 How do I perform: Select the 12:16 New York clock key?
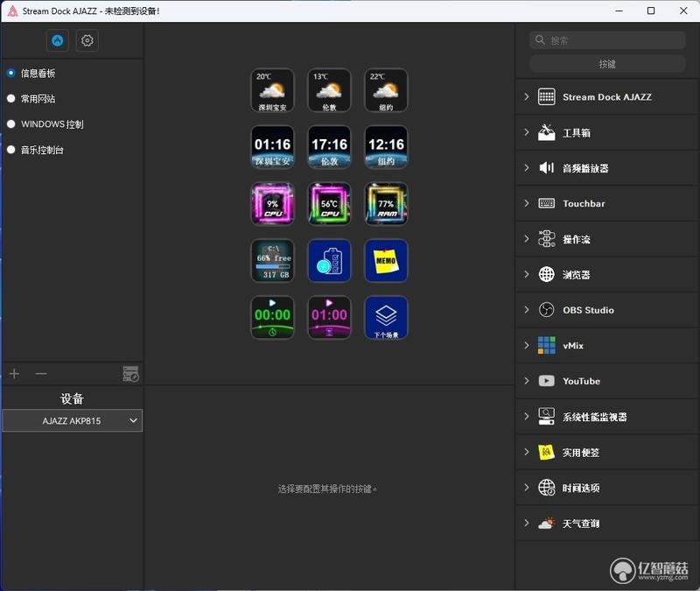pyautogui.click(x=386, y=147)
